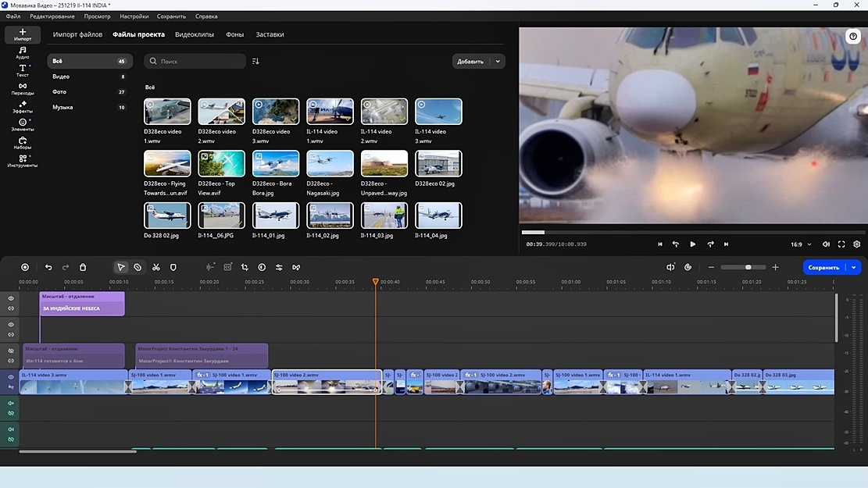Enter fullscreen preview mode
This screenshot has width=868, height=488.
(841, 244)
